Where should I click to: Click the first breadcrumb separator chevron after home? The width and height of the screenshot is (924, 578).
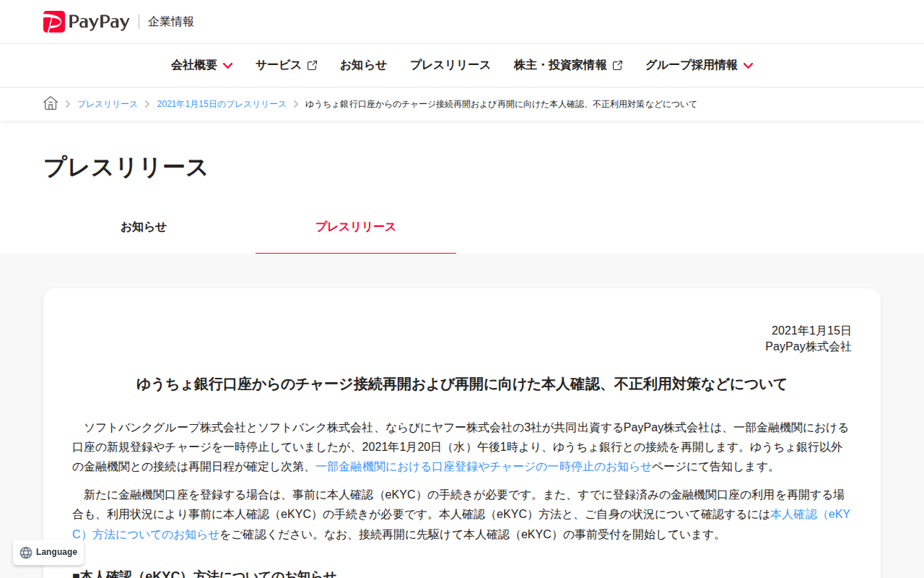click(x=68, y=104)
